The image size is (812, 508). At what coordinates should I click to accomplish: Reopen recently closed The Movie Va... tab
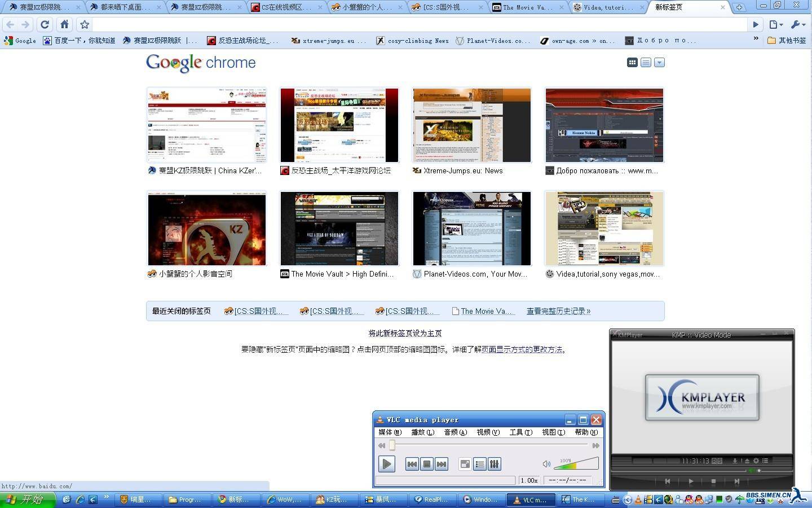tap(483, 311)
